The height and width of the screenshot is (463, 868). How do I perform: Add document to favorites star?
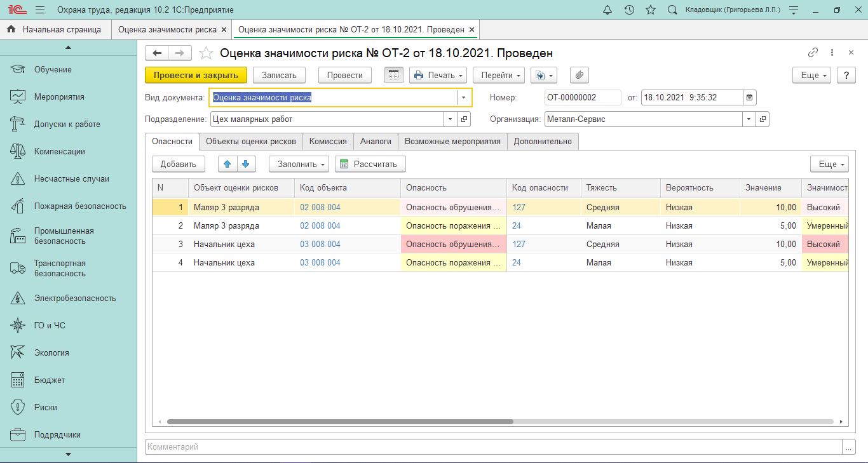click(x=206, y=53)
